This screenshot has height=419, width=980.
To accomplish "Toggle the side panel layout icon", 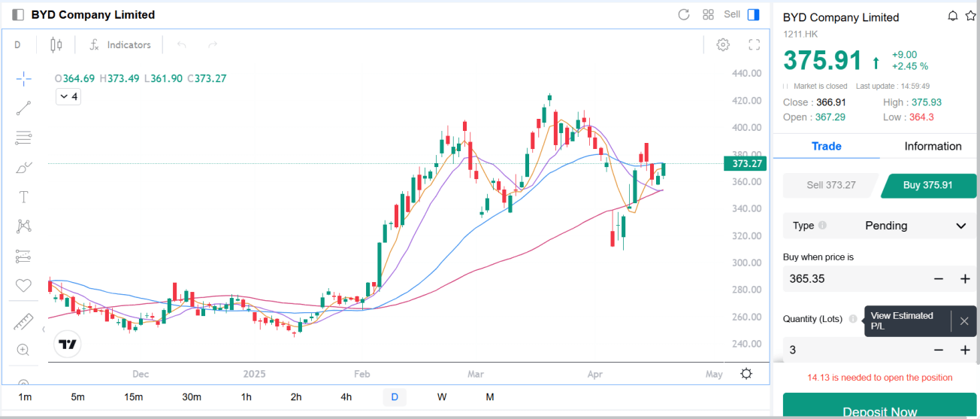I will coord(754,14).
